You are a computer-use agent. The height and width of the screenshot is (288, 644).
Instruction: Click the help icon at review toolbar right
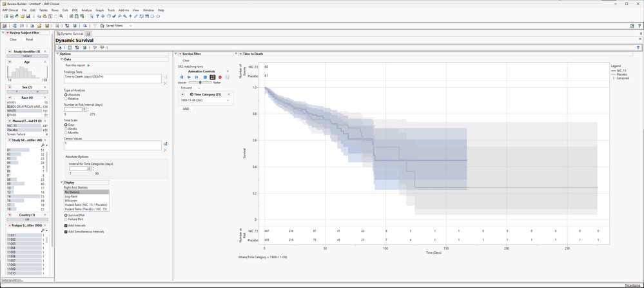click(x=639, y=26)
